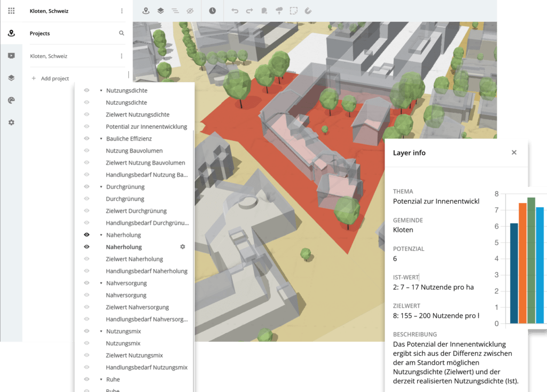The image size is (547, 392).
Task: Open the color palette sidebar panel
Action: click(11, 100)
